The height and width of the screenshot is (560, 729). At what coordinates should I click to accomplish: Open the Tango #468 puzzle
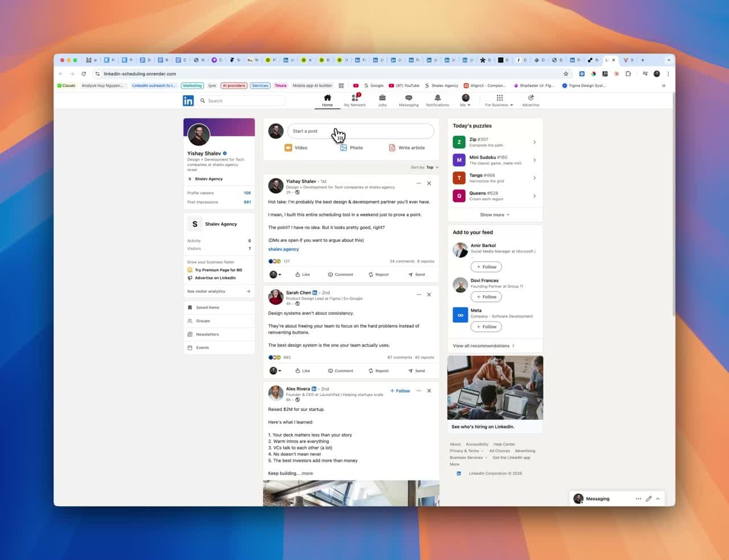(495, 178)
